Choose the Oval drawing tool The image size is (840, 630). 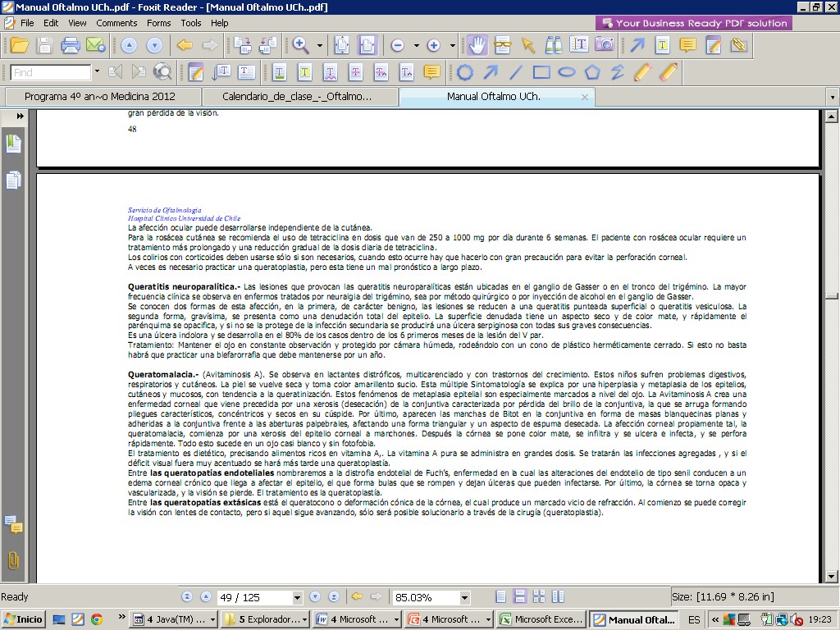[567, 72]
